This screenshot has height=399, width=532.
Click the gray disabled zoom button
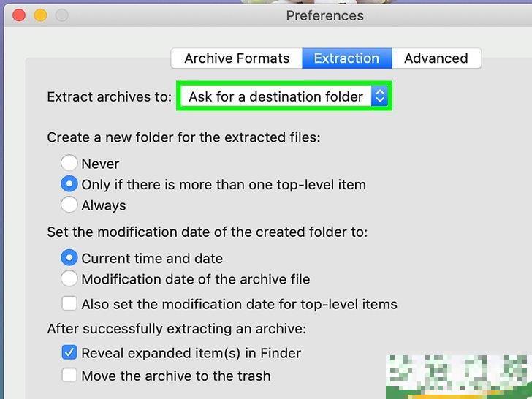point(61,15)
